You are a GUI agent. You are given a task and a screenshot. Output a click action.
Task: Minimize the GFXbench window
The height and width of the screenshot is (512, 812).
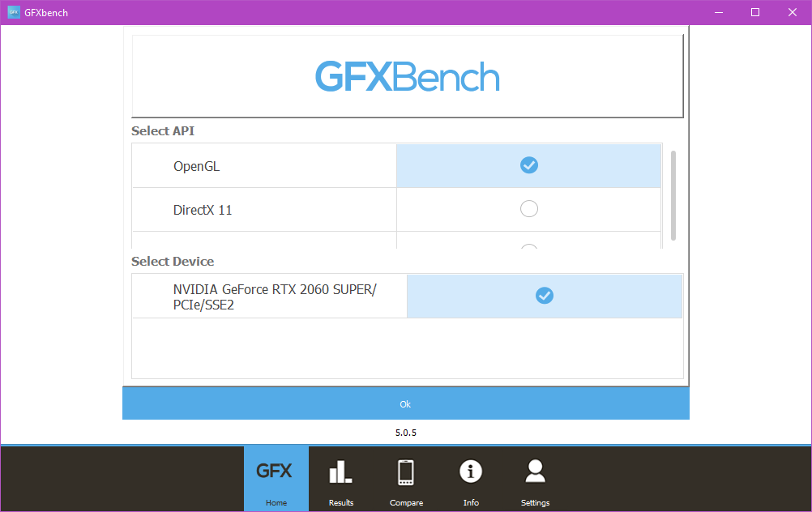(x=718, y=12)
